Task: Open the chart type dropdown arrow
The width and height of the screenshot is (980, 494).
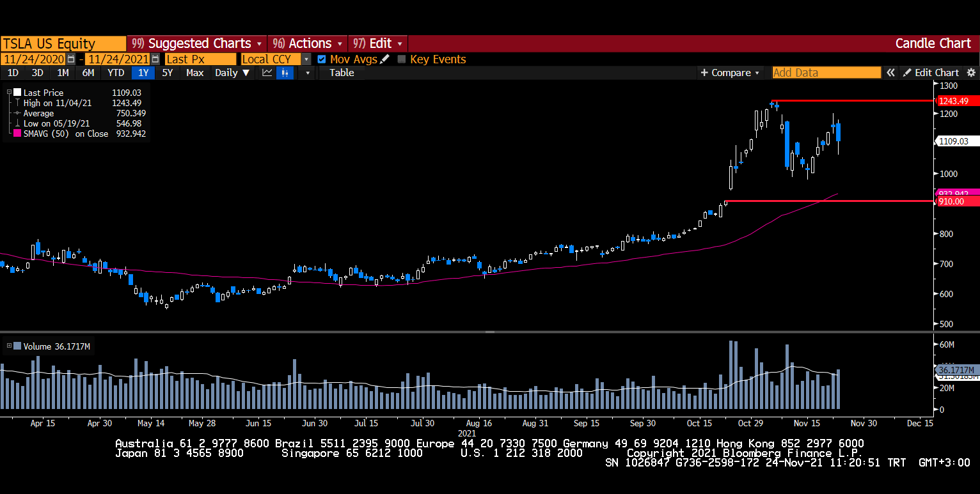Action: tap(308, 73)
